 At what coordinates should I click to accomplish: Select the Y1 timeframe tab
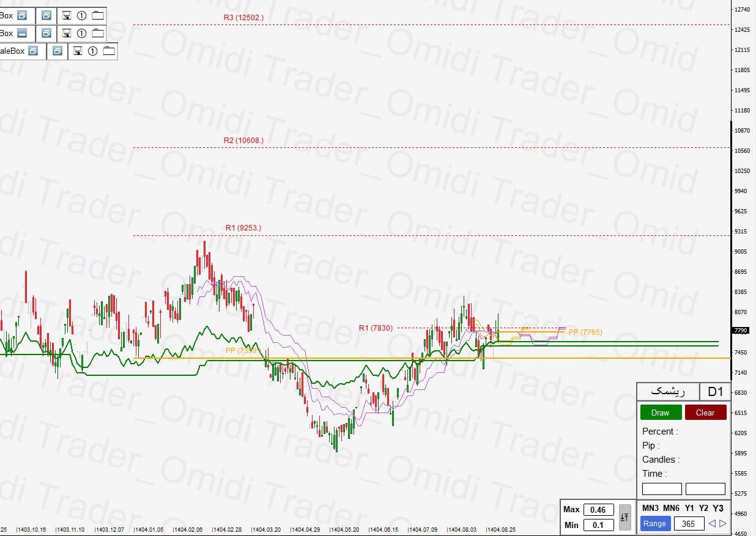click(690, 508)
